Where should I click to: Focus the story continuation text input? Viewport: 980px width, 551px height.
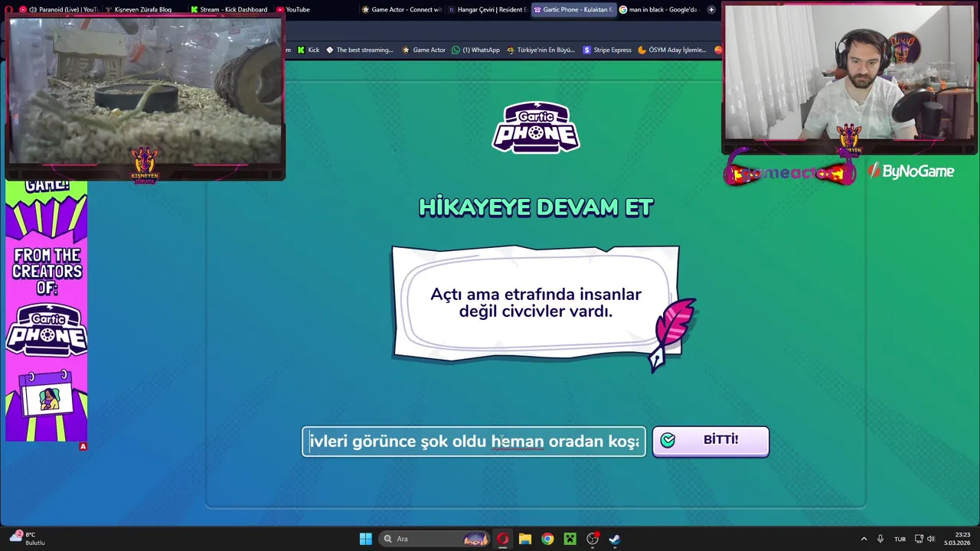[x=474, y=442]
